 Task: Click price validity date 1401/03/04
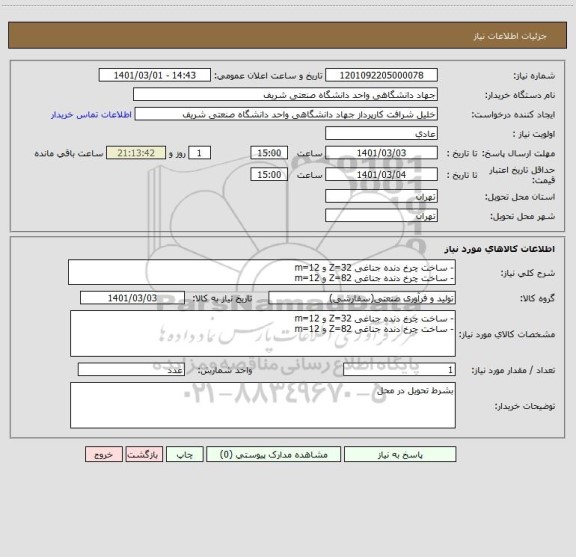381,175
